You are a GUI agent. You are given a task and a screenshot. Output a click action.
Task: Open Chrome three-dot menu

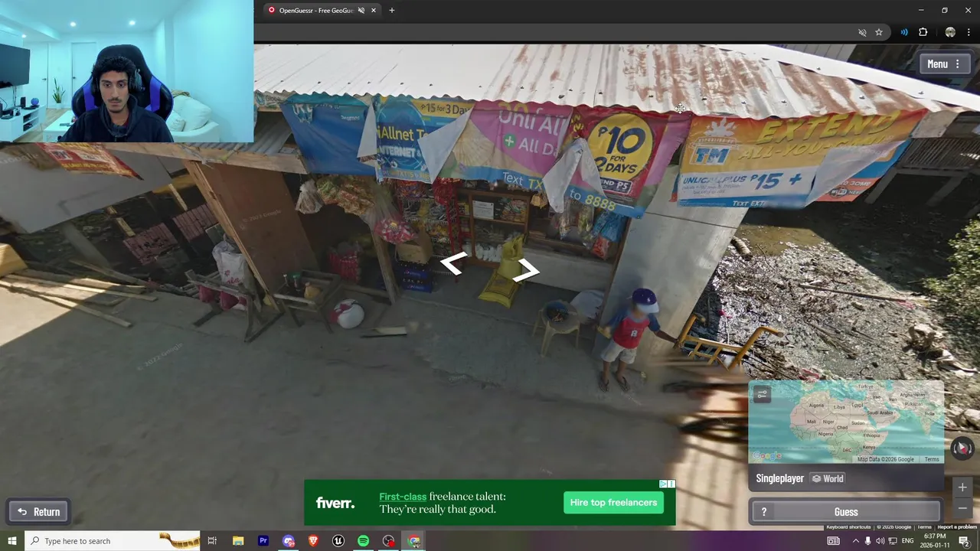coord(969,32)
